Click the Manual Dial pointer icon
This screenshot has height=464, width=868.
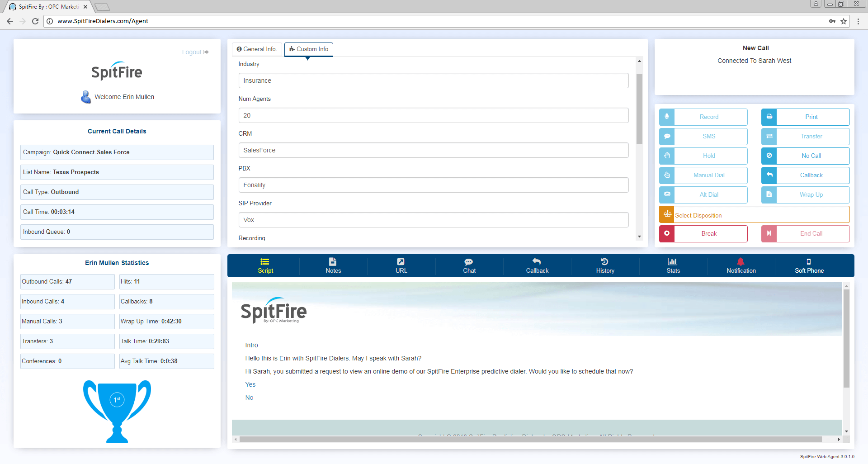[667, 175]
